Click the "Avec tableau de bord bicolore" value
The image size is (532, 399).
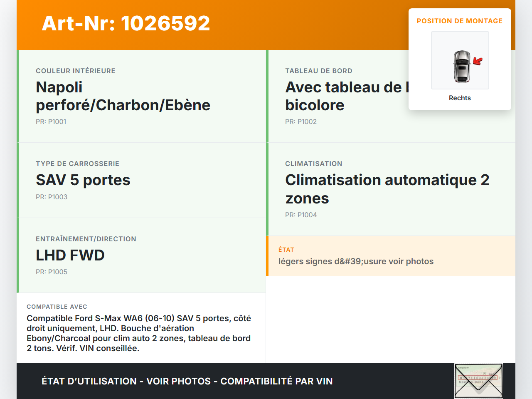[x=345, y=96]
